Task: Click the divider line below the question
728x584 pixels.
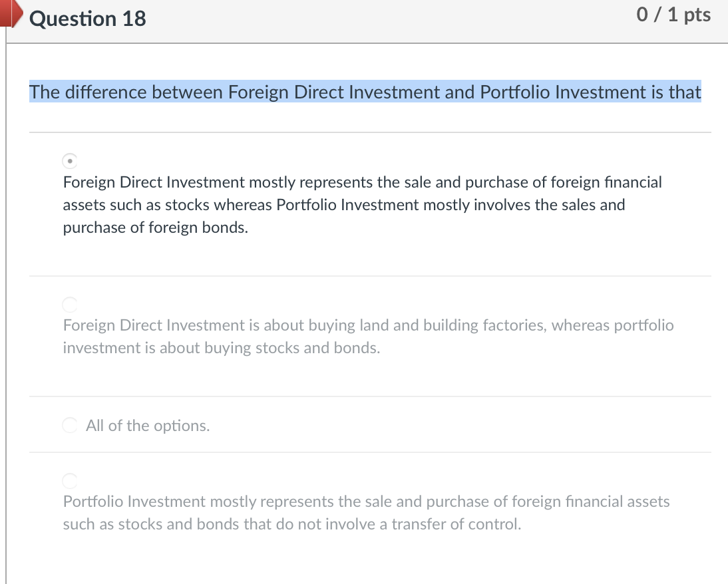Action: tap(370, 132)
